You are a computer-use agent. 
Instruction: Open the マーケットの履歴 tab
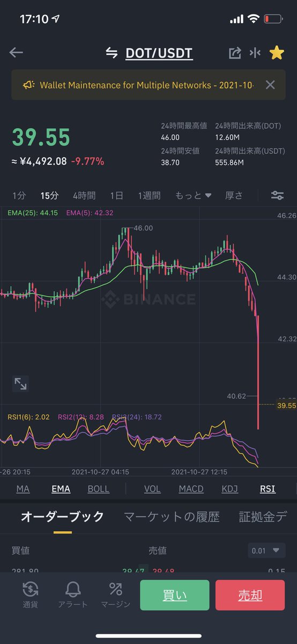tap(172, 517)
